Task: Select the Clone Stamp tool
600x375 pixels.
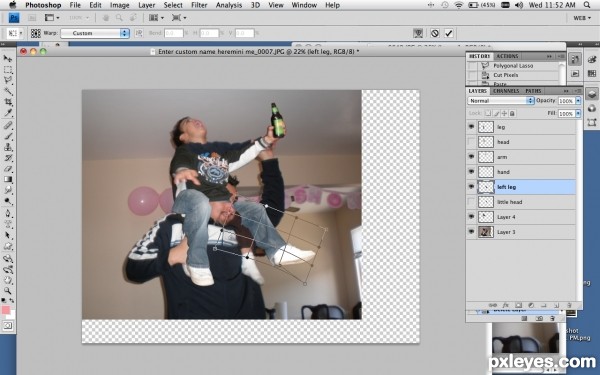Action: tap(8, 147)
